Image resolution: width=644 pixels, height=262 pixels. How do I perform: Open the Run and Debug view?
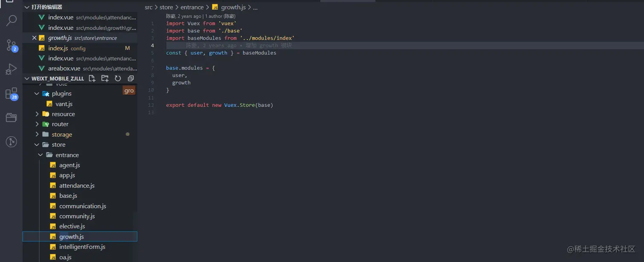click(x=11, y=69)
